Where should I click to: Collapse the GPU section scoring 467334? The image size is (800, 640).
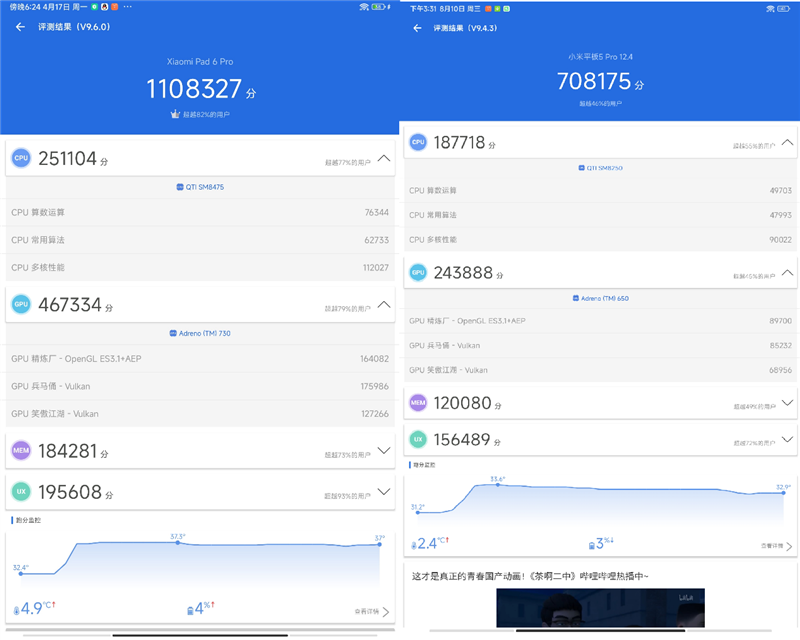coord(383,304)
